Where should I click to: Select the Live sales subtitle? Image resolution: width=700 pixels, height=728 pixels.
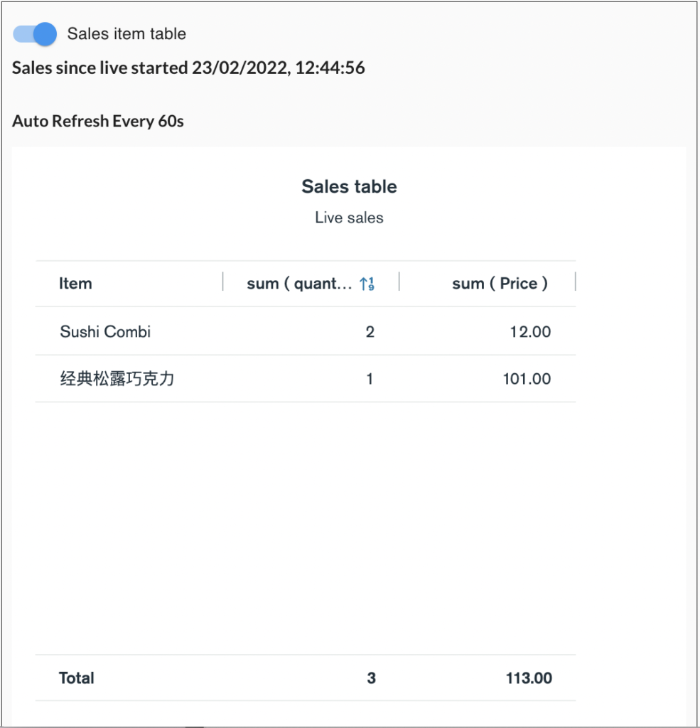tap(349, 218)
